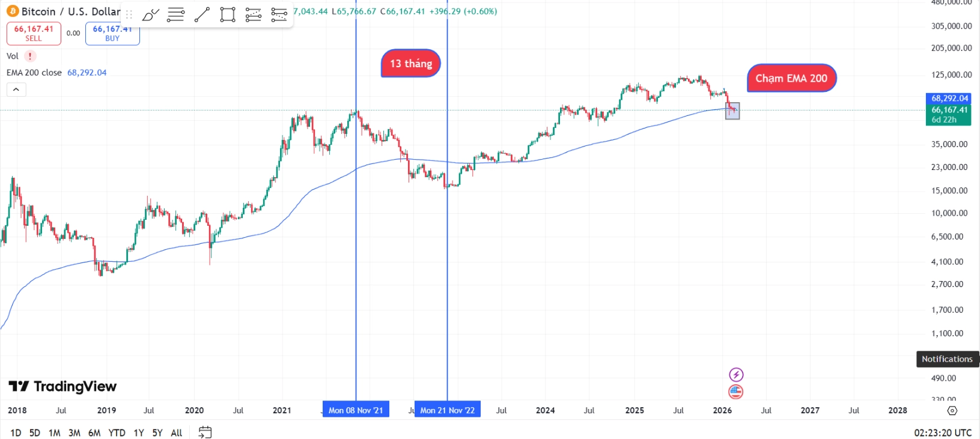Collapse the indicators panel with the chevron arrow
The width and height of the screenshot is (980, 439).
[16, 89]
